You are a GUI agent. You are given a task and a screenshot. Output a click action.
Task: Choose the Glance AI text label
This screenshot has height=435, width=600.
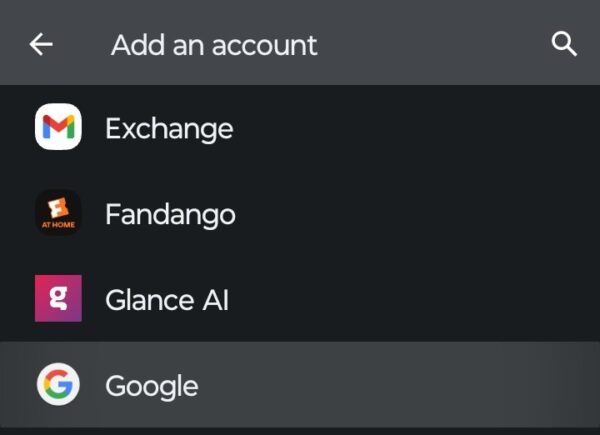tap(166, 299)
